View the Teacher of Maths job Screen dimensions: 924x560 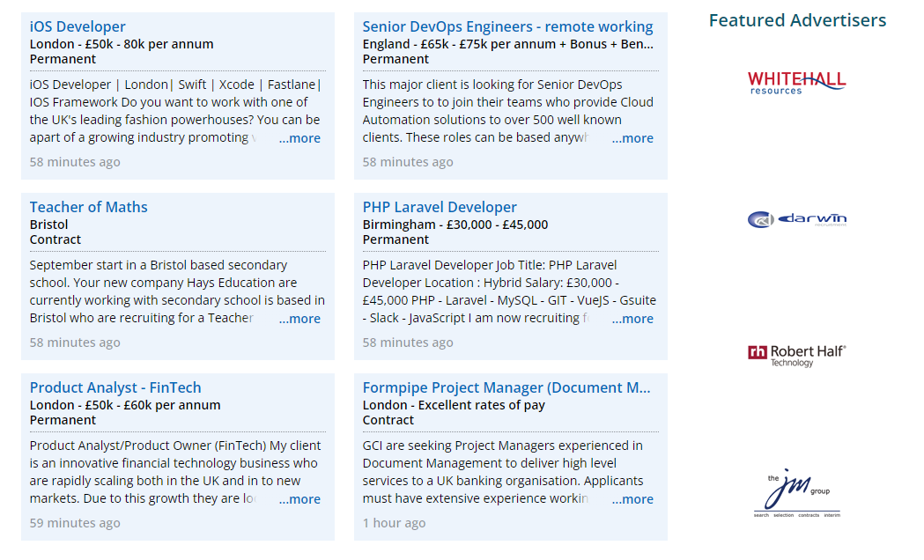[88, 207]
